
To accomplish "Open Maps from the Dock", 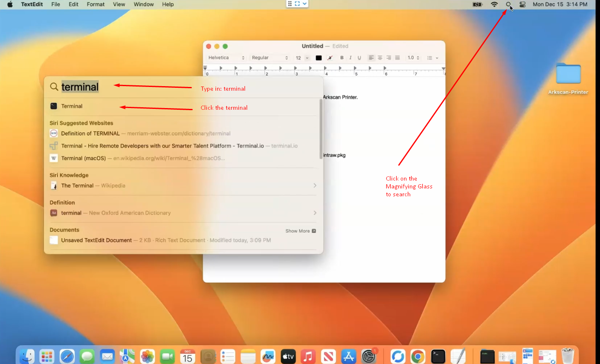I will coord(127,356).
